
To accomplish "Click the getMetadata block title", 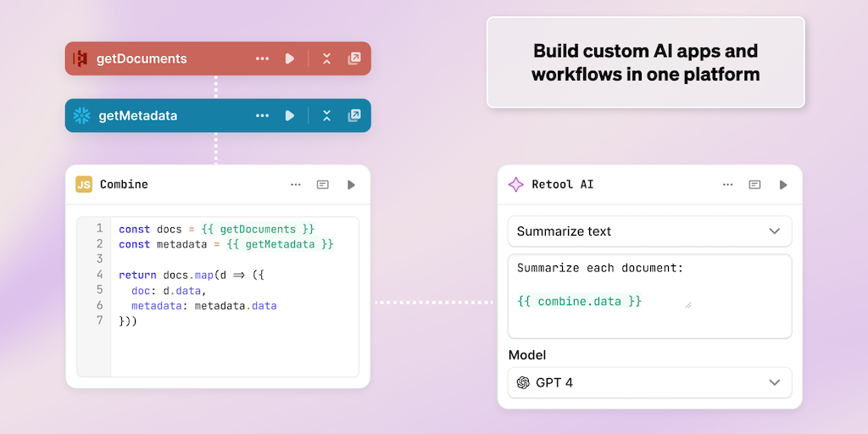I will click(138, 115).
